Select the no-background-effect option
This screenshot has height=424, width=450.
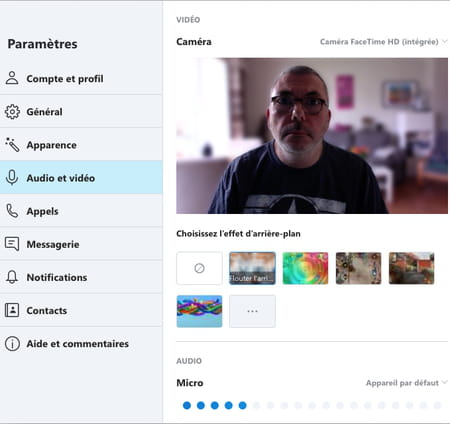(199, 268)
